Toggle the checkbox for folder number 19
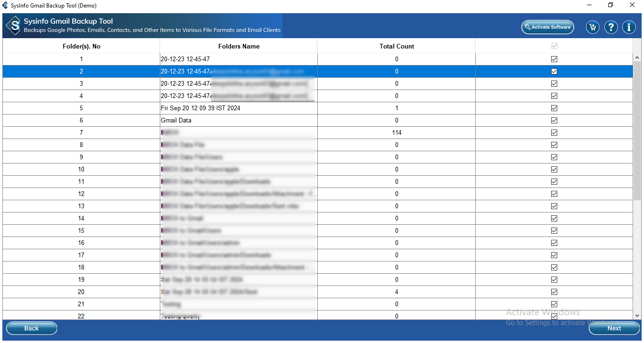 (554, 279)
